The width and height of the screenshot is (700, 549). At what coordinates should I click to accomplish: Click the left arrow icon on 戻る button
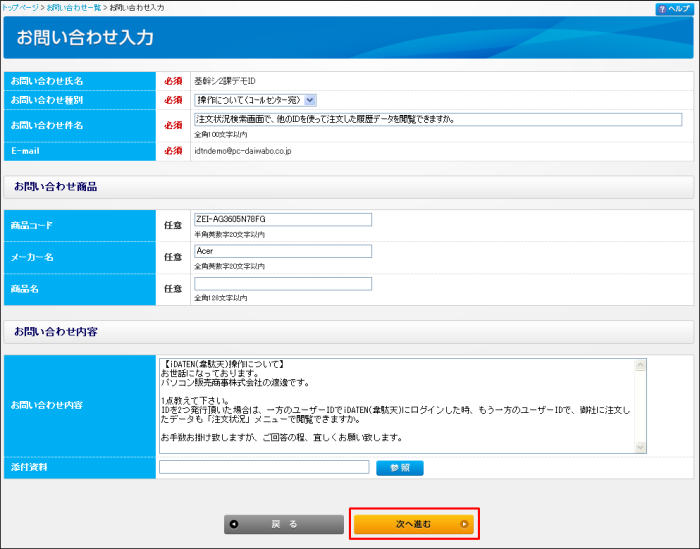click(234, 523)
